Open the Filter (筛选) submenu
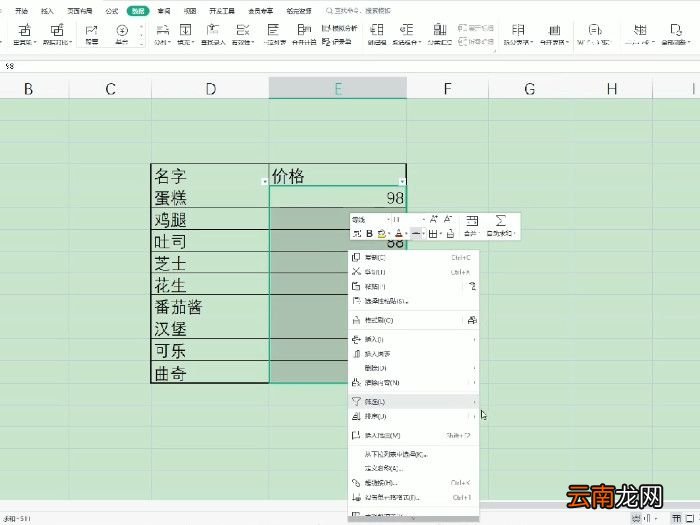 (x=413, y=402)
